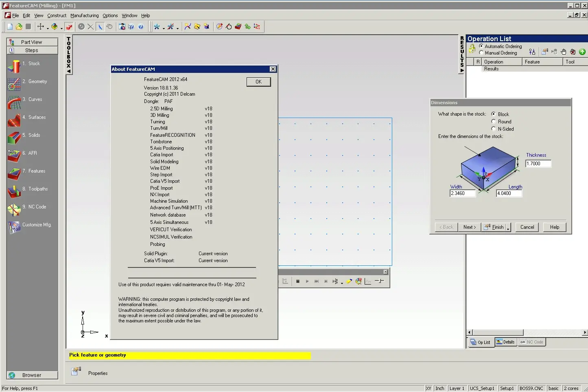Viewport: 588px width, 392px height.
Task: Expand the RESULTS panel arrow
Action: tap(462, 70)
